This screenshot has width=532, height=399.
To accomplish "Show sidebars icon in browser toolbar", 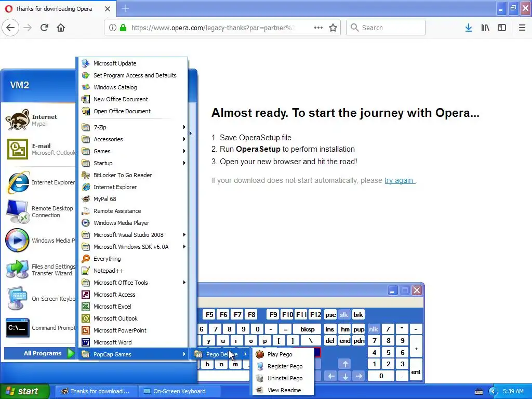I will point(502,28).
